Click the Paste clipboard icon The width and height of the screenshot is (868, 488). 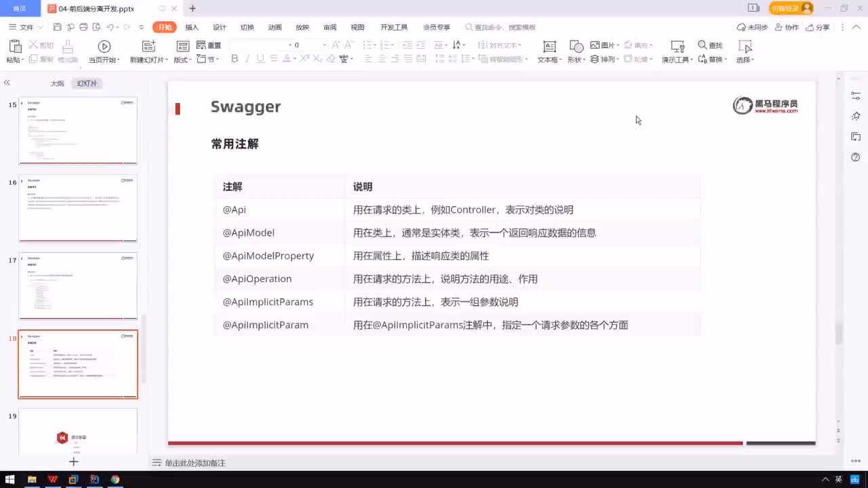[15, 46]
